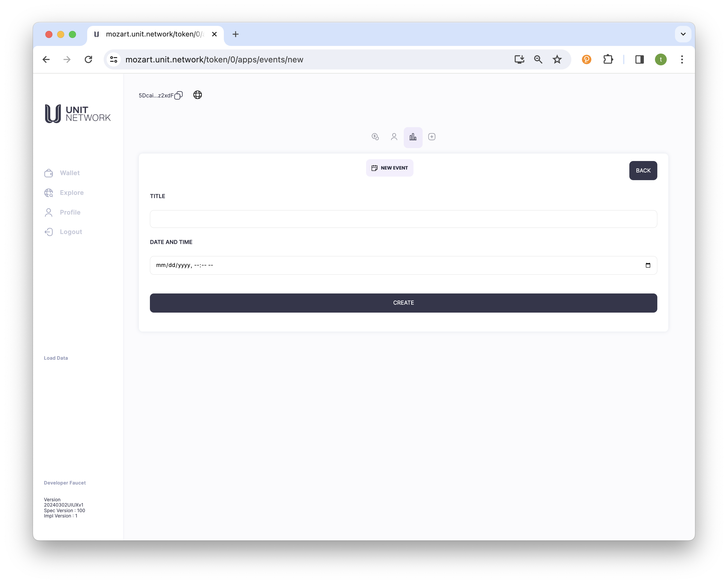This screenshot has height=584, width=728.
Task: Open Profile from sidebar
Action: [70, 212]
